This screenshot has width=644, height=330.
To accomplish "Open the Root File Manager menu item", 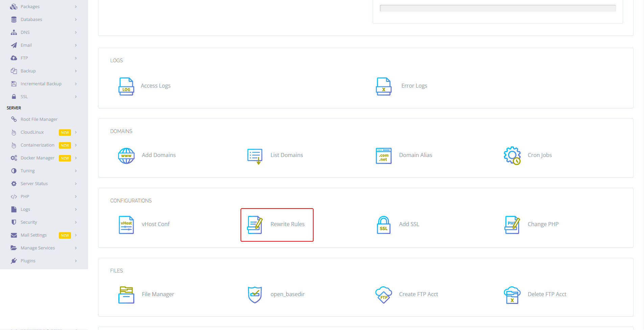I will [x=39, y=119].
